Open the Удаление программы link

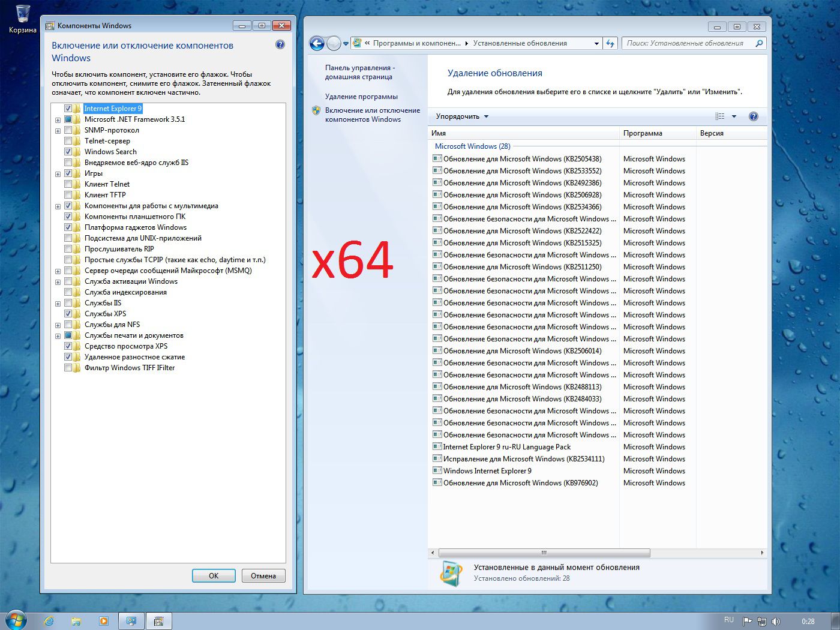[x=361, y=97]
